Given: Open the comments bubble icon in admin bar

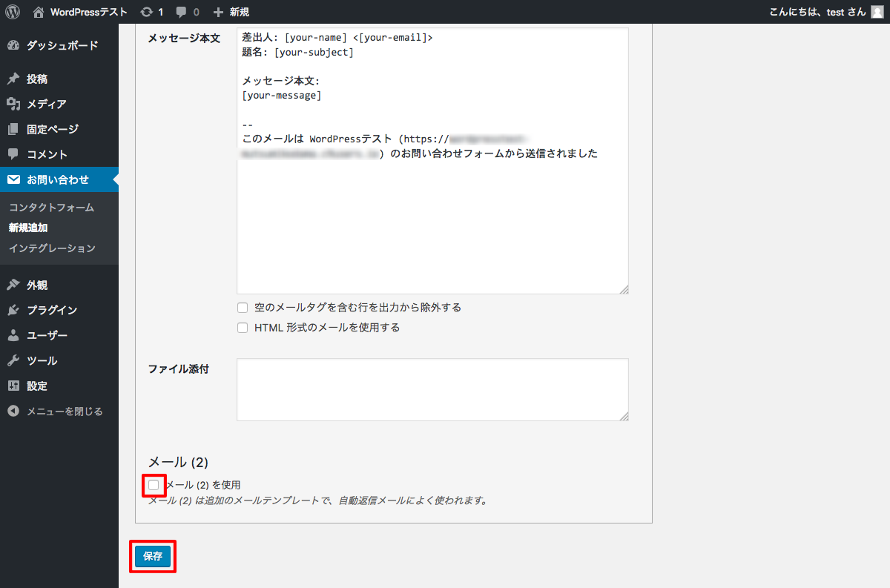Looking at the screenshot, I should (x=182, y=12).
